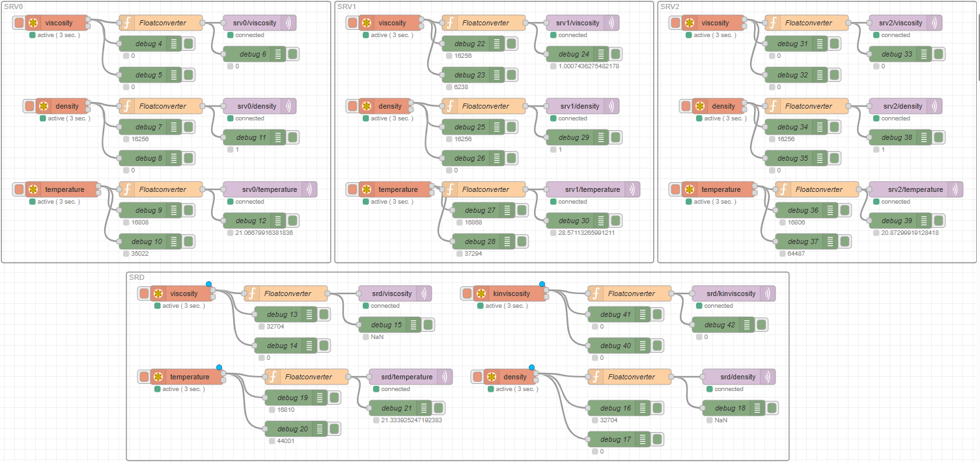This screenshot has width=980, height=462.
Task: Click the debug 9 list icon
Action: pyautogui.click(x=174, y=210)
